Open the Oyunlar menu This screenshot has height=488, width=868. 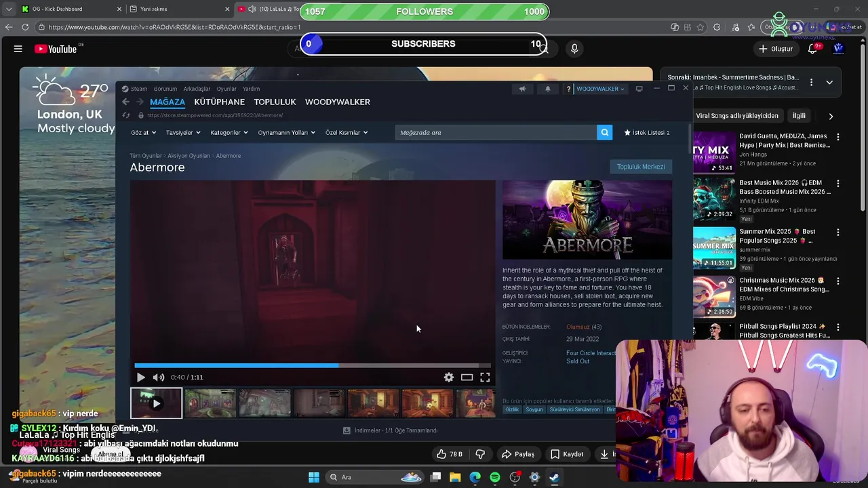(x=226, y=89)
